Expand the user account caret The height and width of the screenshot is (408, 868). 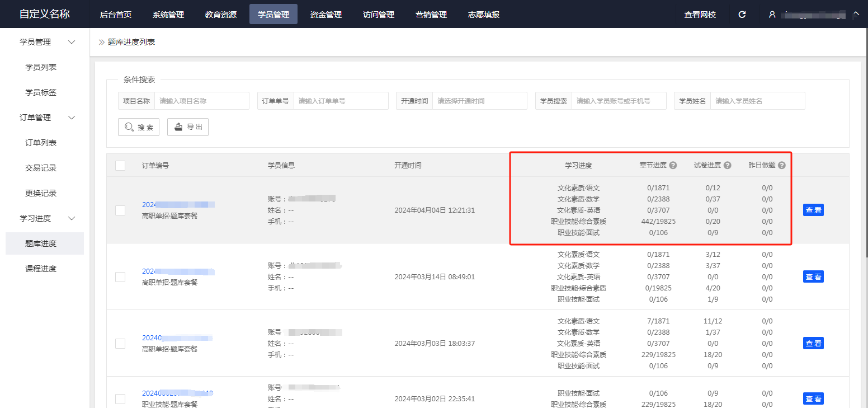pyautogui.click(x=856, y=14)
